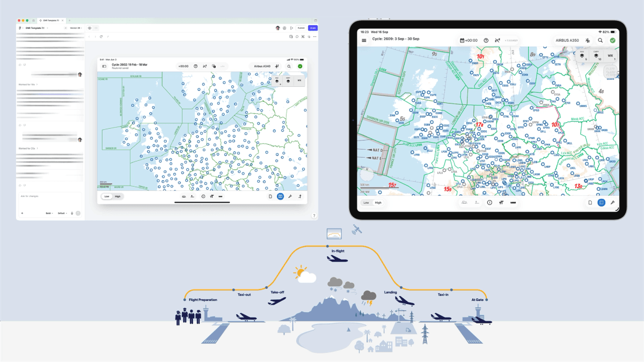Screen dimensions: 644x362
Task: Open the Default model dropdown
Action: pyautogui.click(x=62, y=213)
